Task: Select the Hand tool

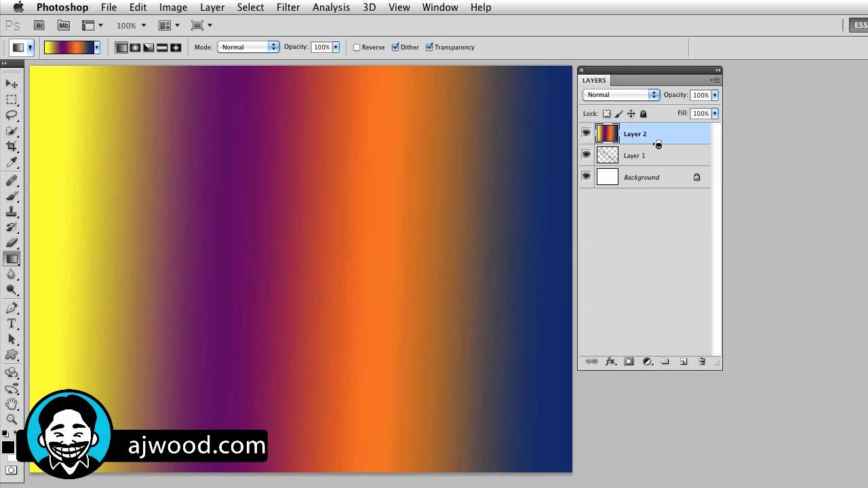Action: click(x=12, y=405)
